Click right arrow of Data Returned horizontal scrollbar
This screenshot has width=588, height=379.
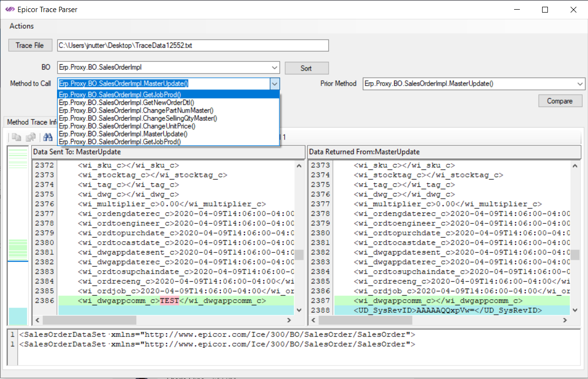(566, 320)
